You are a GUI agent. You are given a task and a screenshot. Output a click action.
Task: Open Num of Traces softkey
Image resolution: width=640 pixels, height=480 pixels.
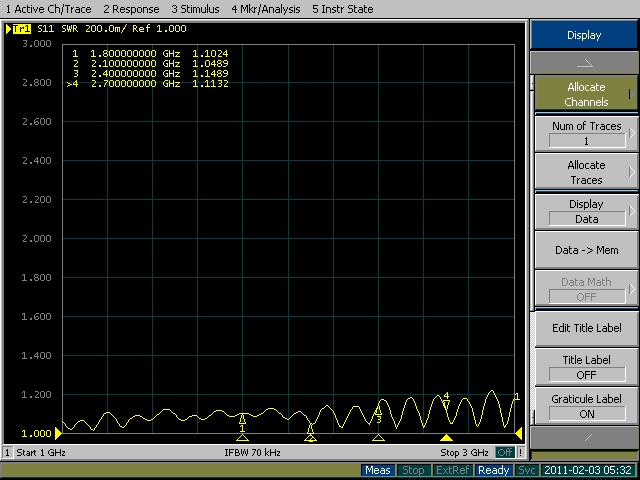(586, 133)
